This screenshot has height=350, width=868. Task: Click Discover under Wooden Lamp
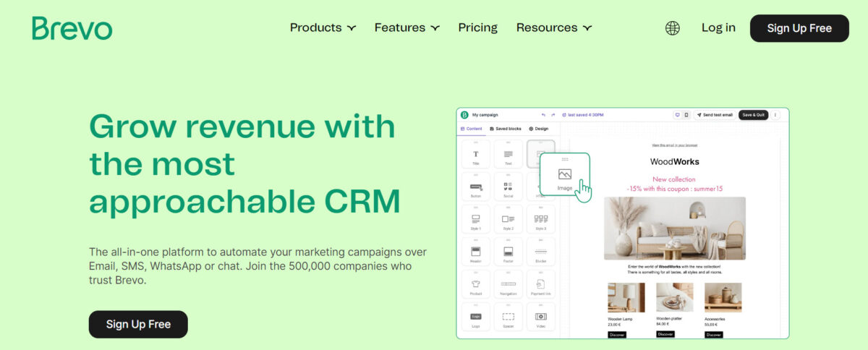[617, 335]
